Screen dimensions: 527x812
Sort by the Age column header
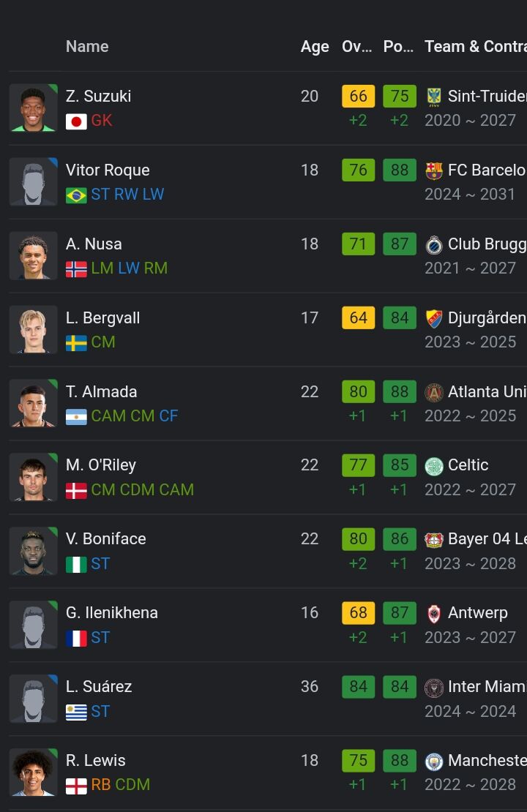coord(315,47)
